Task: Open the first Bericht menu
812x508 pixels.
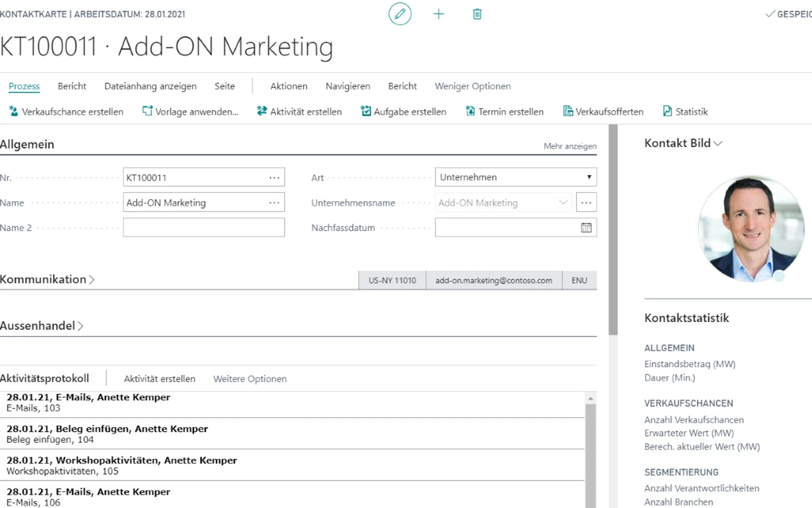Action: (72, 86)
